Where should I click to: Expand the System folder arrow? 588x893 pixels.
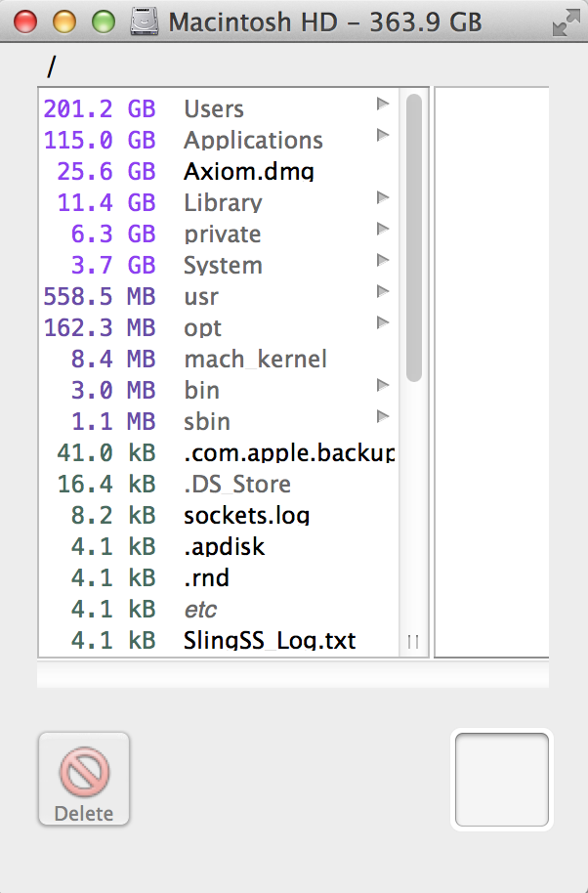[383, 260]
